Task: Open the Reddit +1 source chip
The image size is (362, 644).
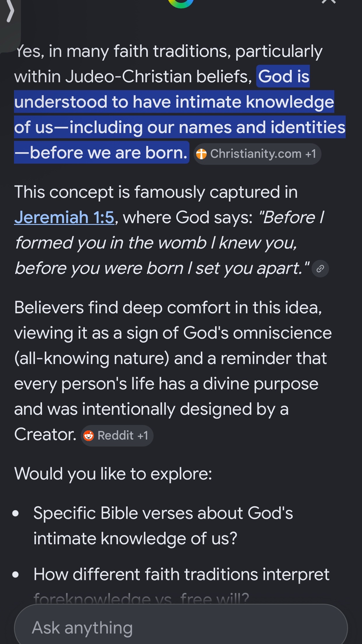Action: [117, 435]
